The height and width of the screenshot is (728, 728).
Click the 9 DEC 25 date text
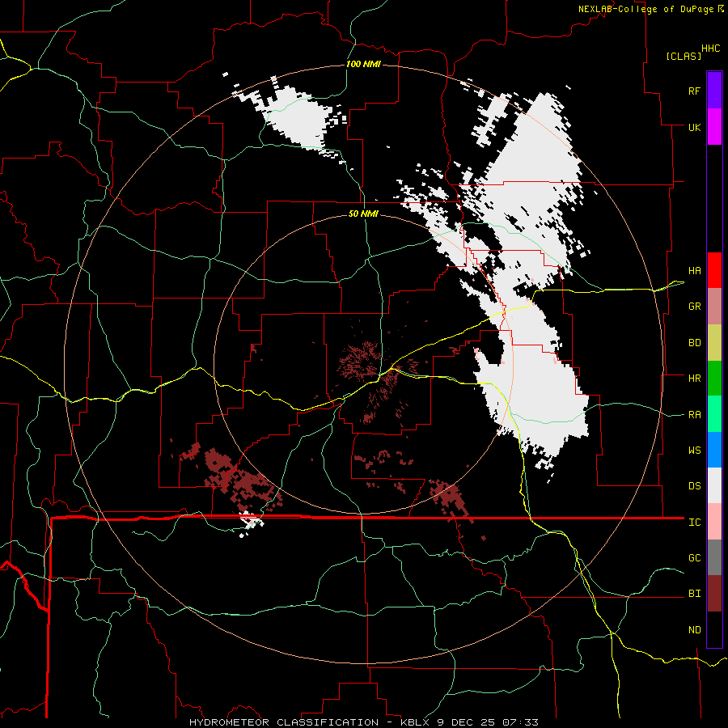point(466,722)
